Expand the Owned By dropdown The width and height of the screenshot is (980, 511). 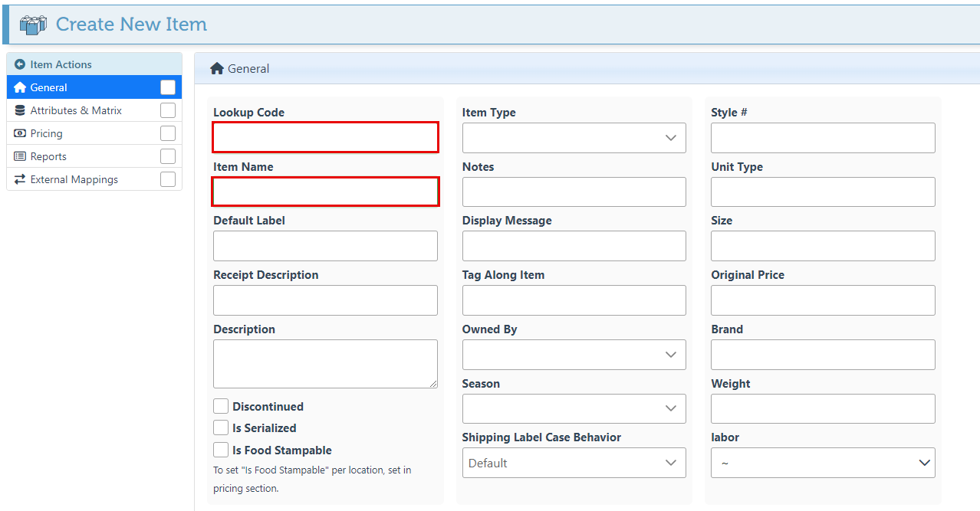click(574, 355)
